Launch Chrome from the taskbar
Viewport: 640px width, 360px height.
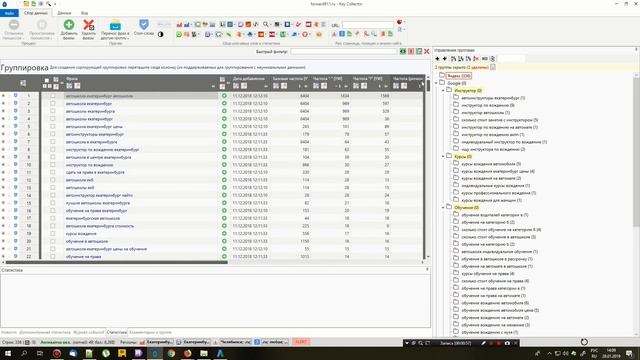(171, 353)
